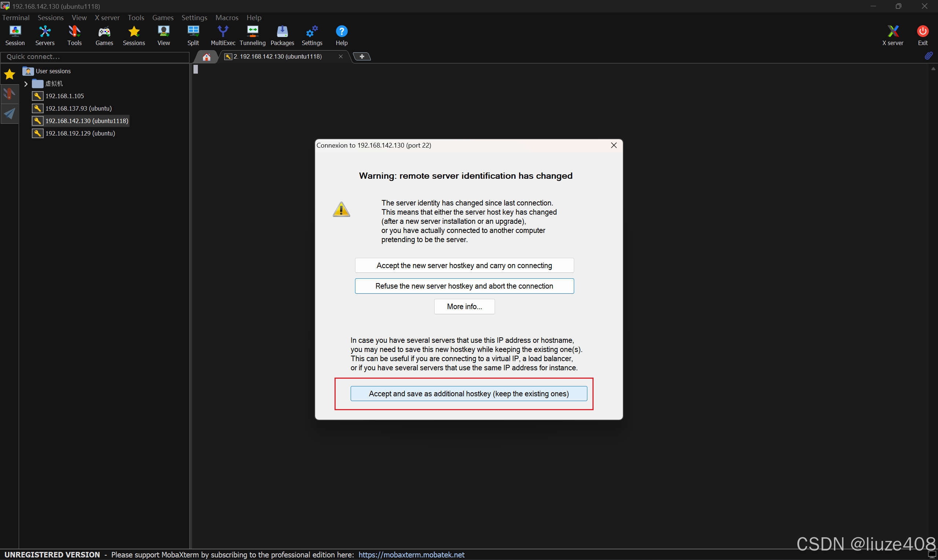Open the Tools menu in menu bar
The image size is (938, 560).
click(136, 18)
